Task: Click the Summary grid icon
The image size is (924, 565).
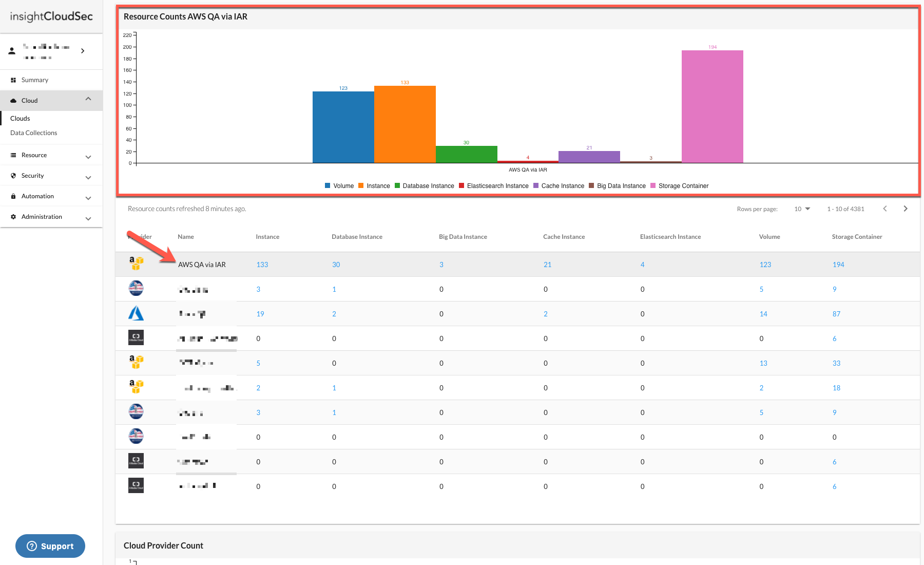Action: 13,80
